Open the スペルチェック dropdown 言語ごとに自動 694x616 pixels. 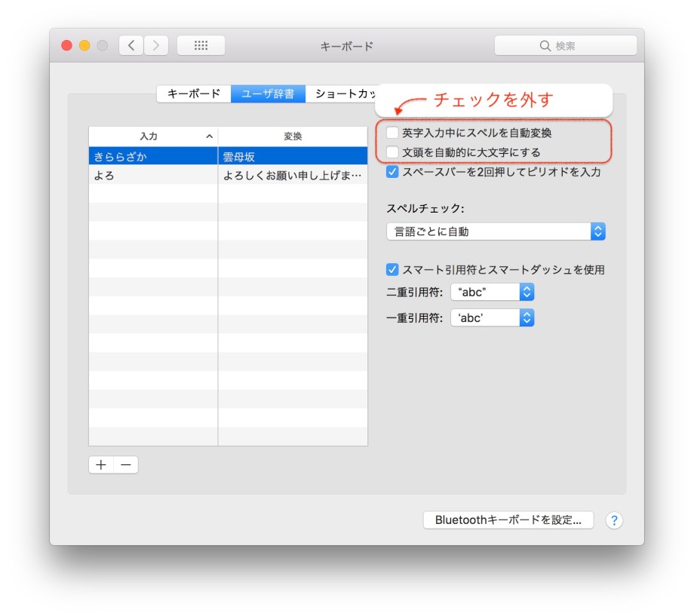click(496, 231)
